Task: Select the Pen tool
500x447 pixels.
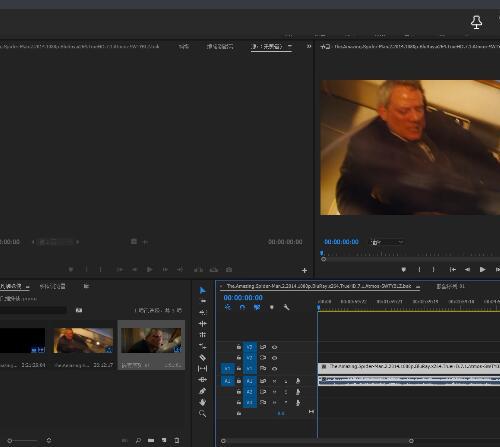Action: (202, 391)
